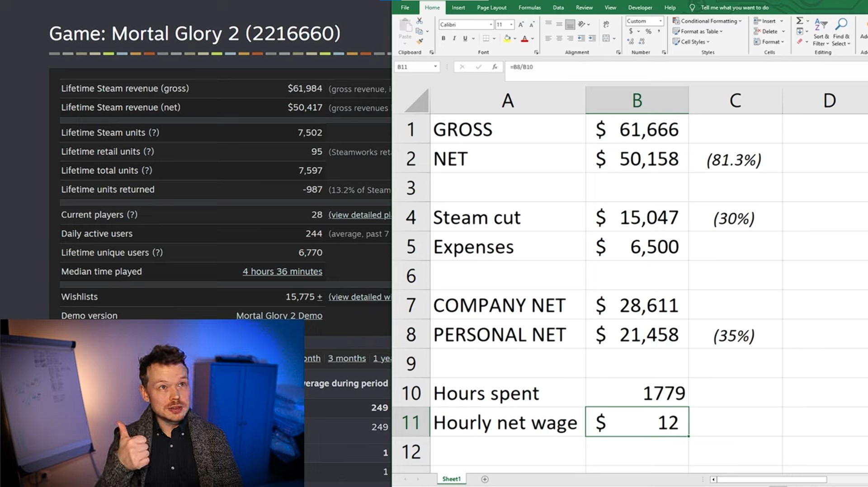Click the Cut scissors icon
868x487 pixels.
[420, 21]
